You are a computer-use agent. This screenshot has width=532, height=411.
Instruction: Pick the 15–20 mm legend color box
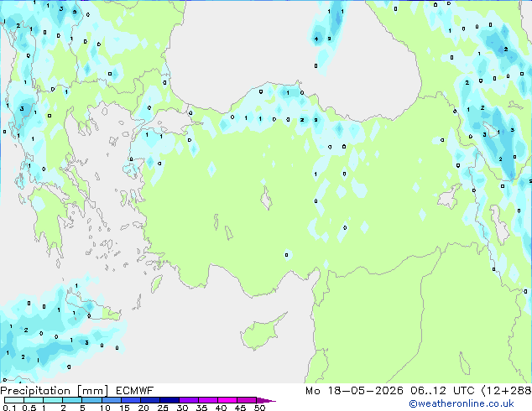pos(131,400)
